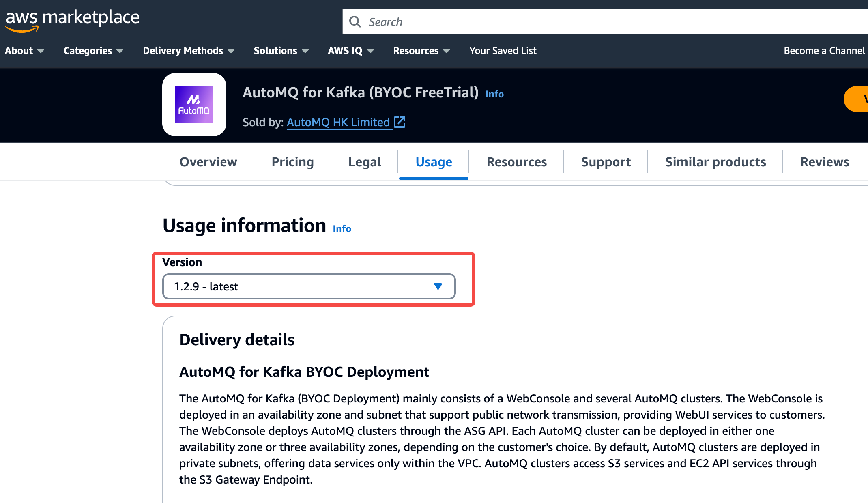Expand the AWS IQ menu
The width and height of the screenshot is (868, 503).
(351, 51)
